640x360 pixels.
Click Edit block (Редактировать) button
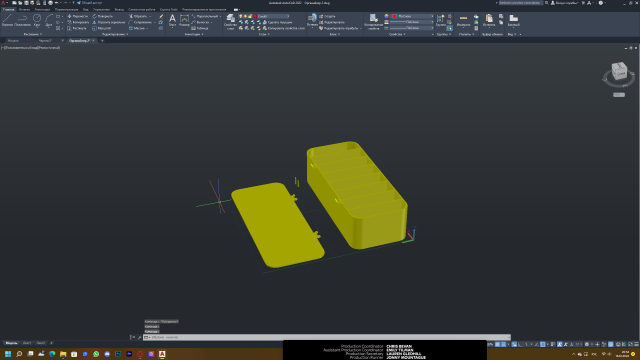pos(332,22)
